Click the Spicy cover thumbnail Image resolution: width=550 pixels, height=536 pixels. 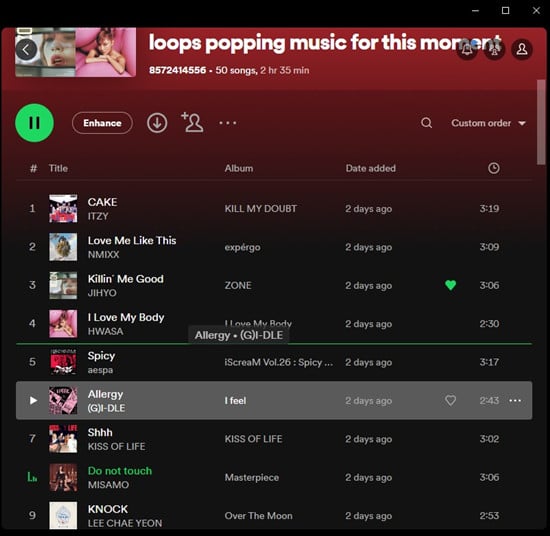(63, 362)
